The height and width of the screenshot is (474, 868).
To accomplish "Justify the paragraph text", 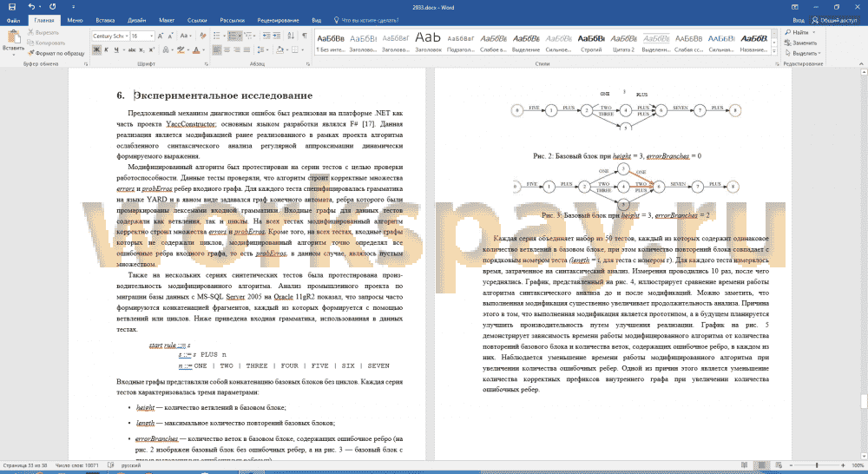I will pyautogui.click(x=247, y=49).
